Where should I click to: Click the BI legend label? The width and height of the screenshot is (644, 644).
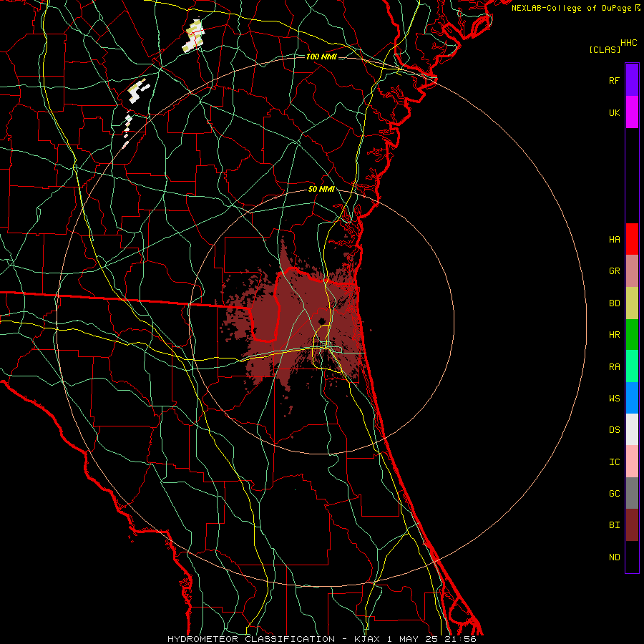(614, 525)
